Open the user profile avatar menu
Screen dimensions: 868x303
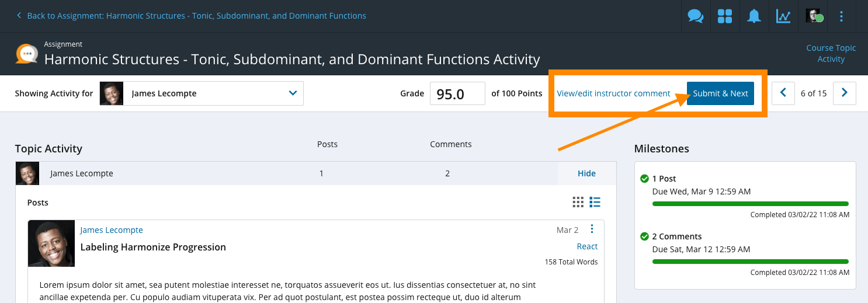[813, 16]
